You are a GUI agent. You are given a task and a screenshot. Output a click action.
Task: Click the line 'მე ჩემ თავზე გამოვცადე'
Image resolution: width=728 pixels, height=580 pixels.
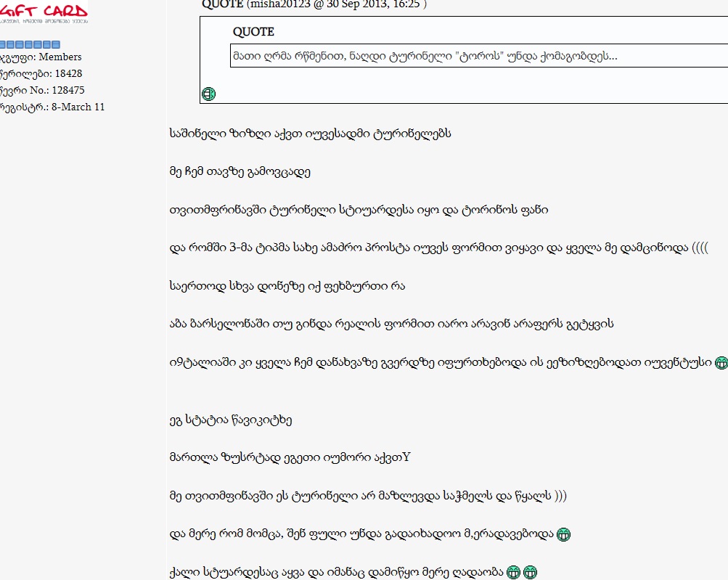[240, 172]
